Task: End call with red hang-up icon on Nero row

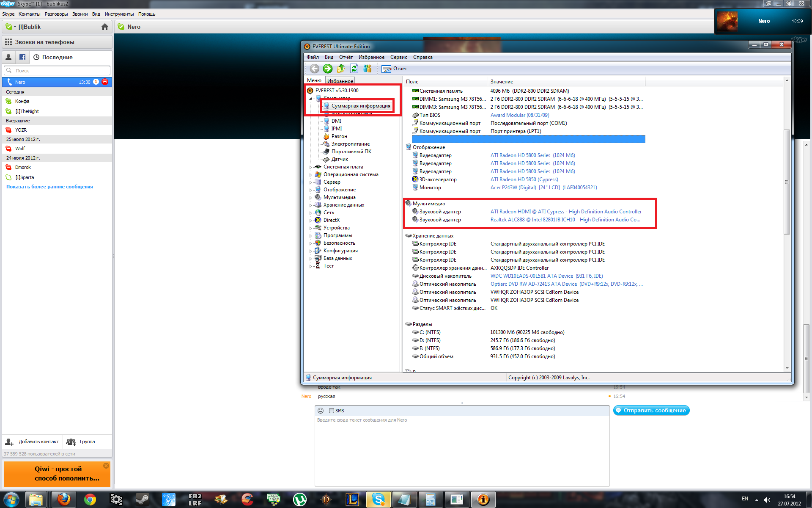Action: pyautogui.click(x=105, y=82)
